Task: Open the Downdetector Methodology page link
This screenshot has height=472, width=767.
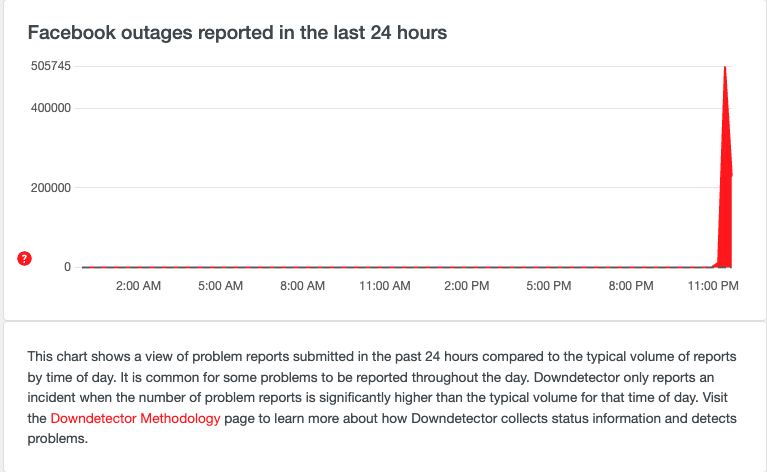Action: click(x=135, y=419)
